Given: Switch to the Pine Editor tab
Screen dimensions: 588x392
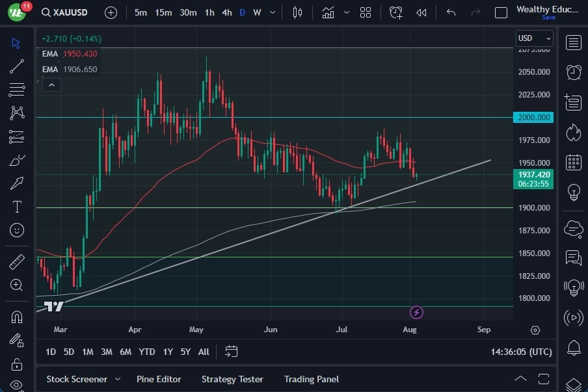Looking at the screenshot, I should coord(159,379).
